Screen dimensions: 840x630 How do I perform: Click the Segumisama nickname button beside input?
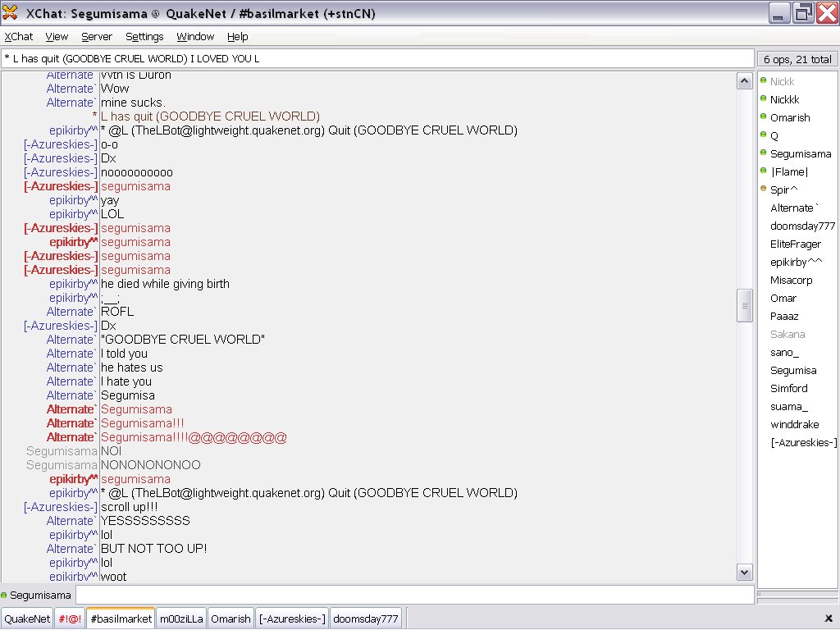pyautogui.click(x=40, y=595)
